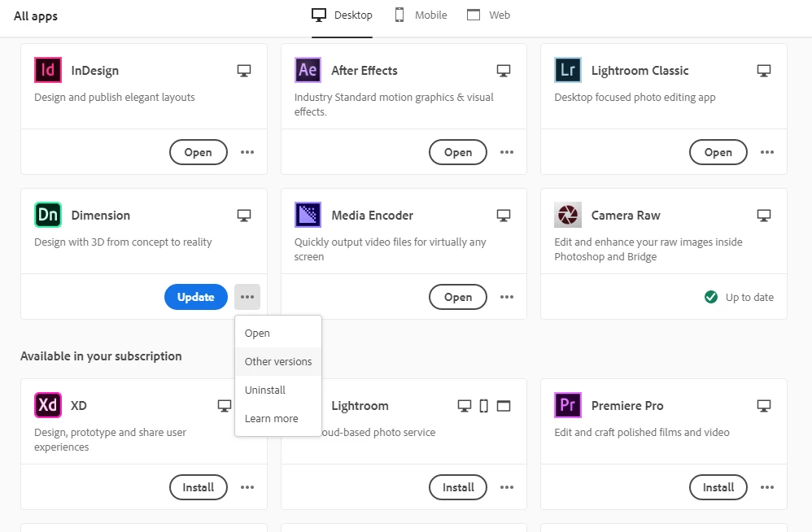Click the mobile platform icon on Lightroom card
Image resolution: width=812 pixels, height=532 pixels.
tap(483, 406)
